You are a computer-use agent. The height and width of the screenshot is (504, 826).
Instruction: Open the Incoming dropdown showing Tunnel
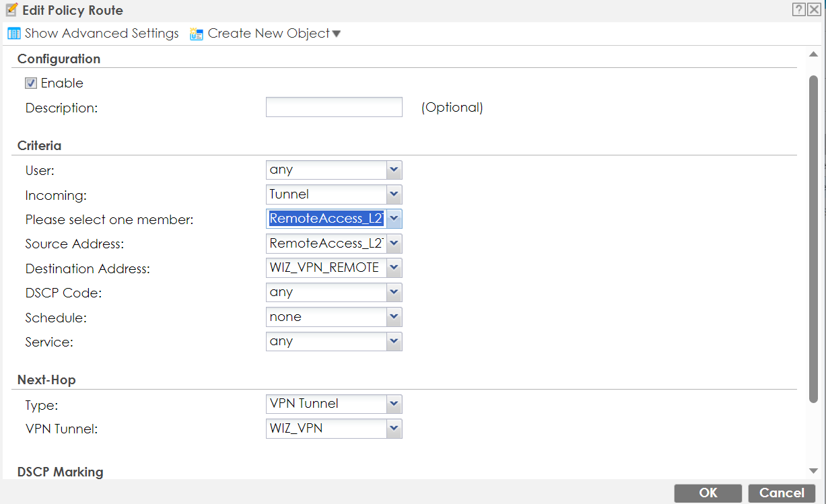pyautogui.click(x=394, y=194)
